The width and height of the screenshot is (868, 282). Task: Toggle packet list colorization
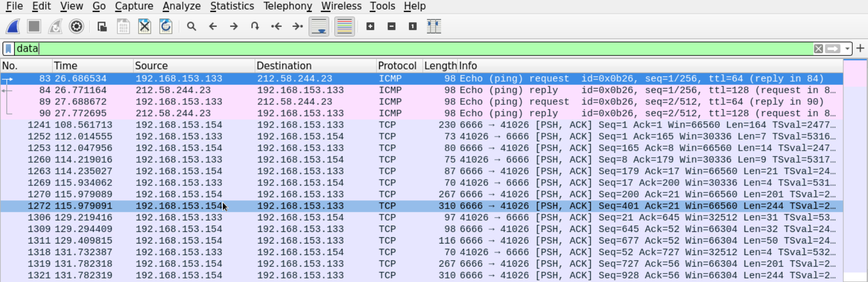[344, 26]
